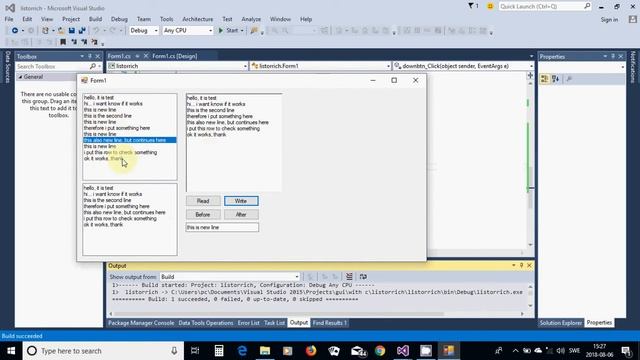This screenshot has height=360, width=640.
Task: Open the Debug menu
Action: 119,19
